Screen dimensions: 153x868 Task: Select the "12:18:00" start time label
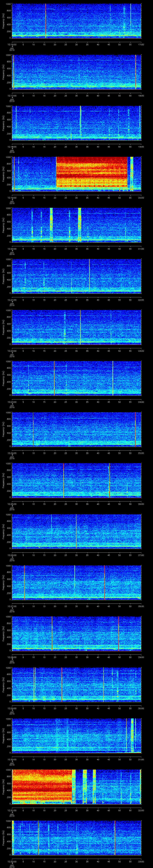pos(12,147)
